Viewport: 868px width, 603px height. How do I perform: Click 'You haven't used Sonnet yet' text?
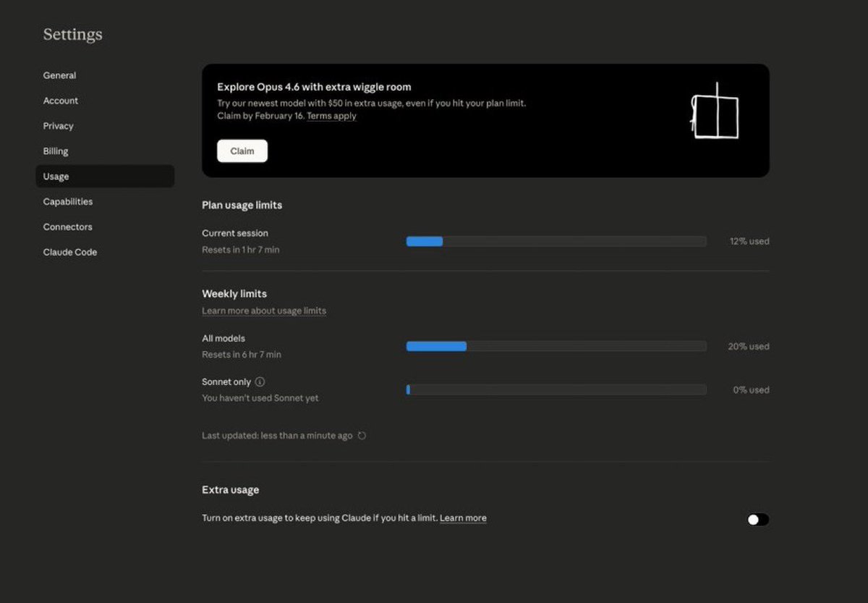(x=260, y=398)
